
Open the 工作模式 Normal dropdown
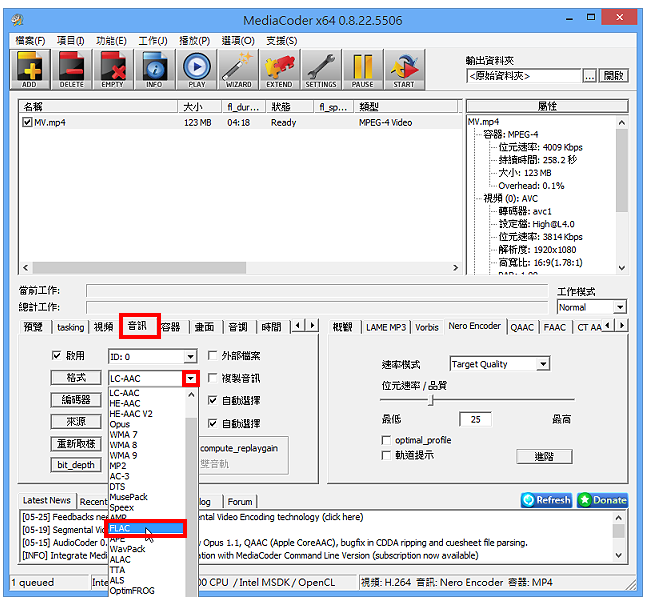(620, 307)
